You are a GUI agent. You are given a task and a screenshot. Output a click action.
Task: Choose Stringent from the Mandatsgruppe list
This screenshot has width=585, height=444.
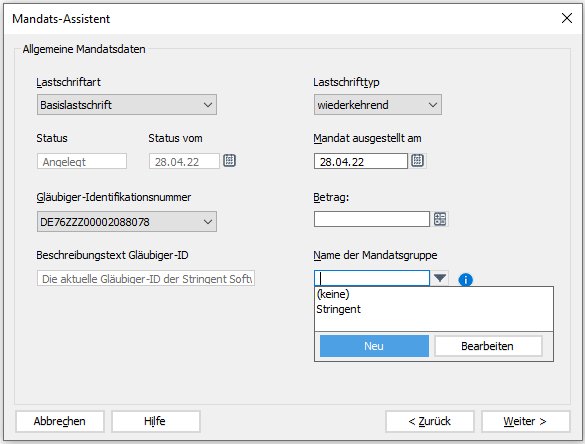click(x=338, y=309)
